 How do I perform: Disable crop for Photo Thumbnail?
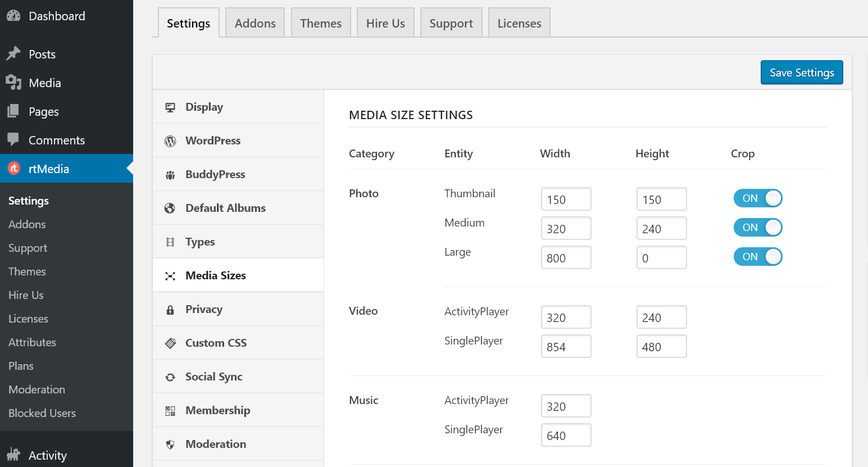click(x=758, y=198)
